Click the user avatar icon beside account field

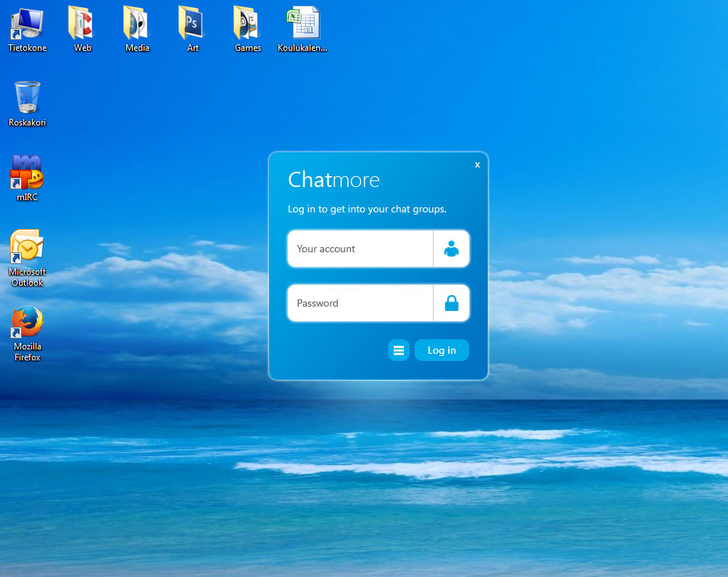[451, 249]
